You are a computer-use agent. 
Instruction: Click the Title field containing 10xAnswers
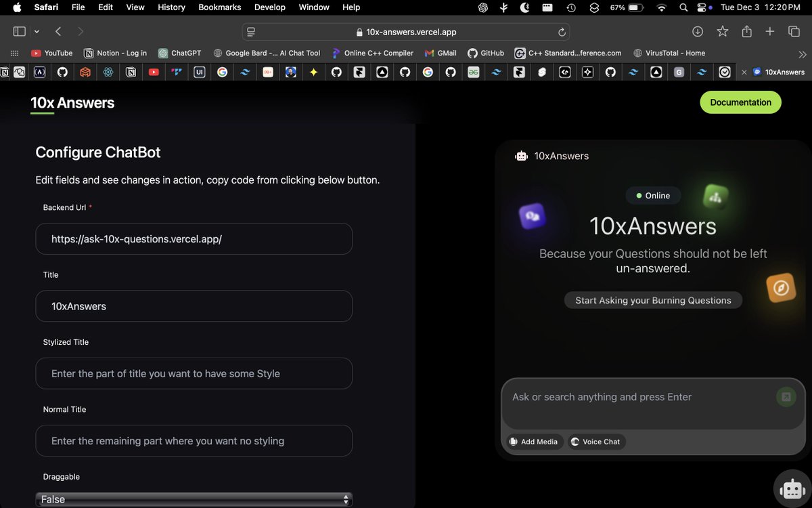tap(194, 306)
